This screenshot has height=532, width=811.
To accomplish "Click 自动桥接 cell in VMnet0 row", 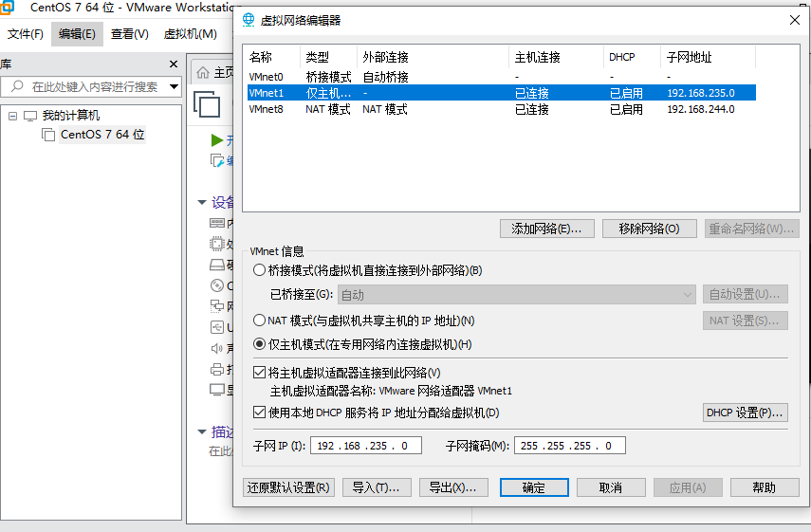I will pyautogui.click(x=385, y=77).
